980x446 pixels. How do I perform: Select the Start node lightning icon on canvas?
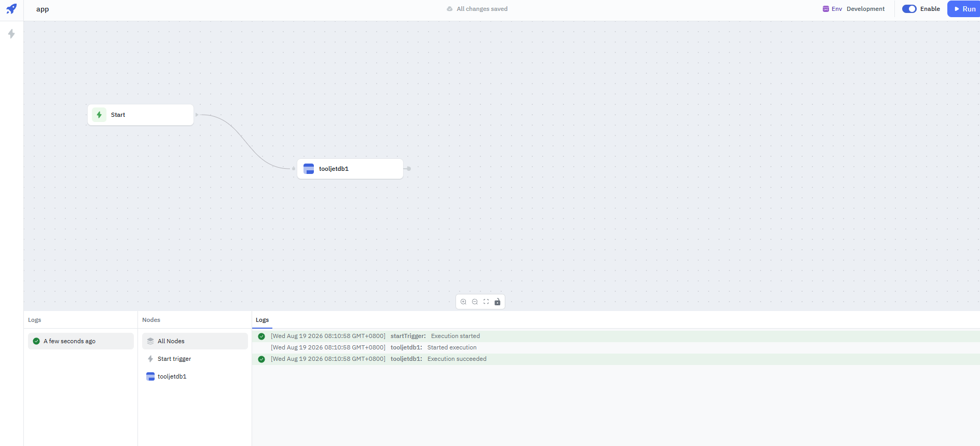99,115
